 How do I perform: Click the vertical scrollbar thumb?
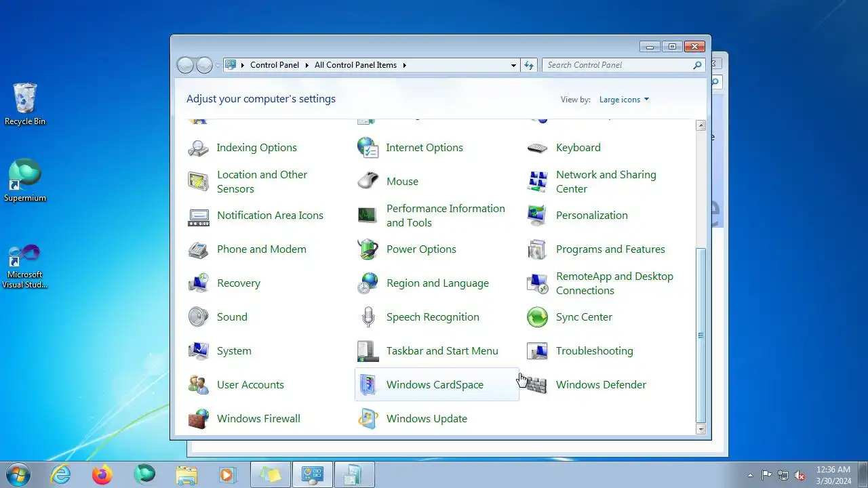(x=701, y=335)
